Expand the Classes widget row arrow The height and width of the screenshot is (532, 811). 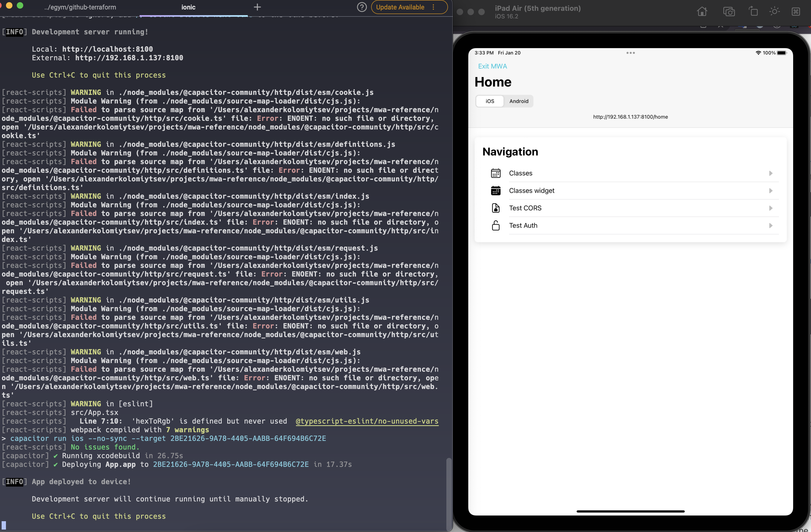(770, 191)
